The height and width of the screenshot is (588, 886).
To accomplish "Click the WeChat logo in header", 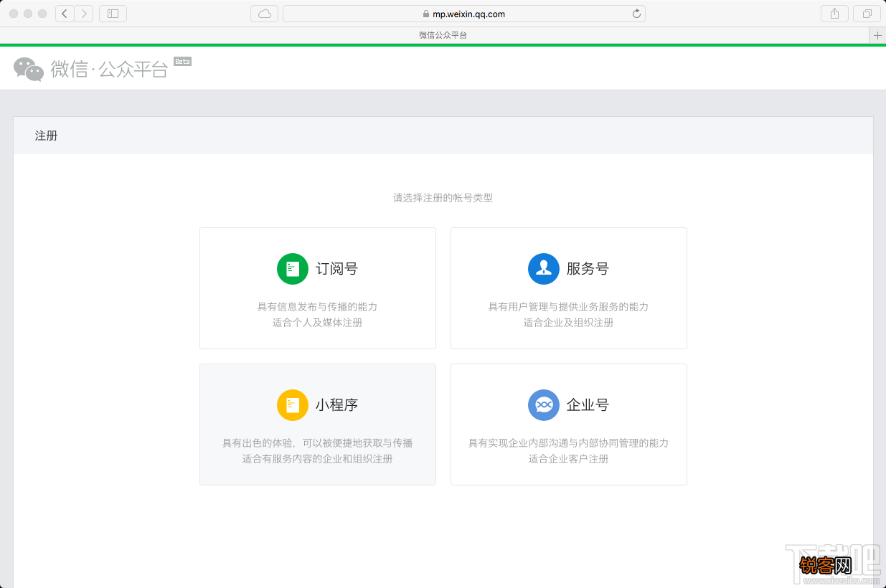I will click(29, 69).
